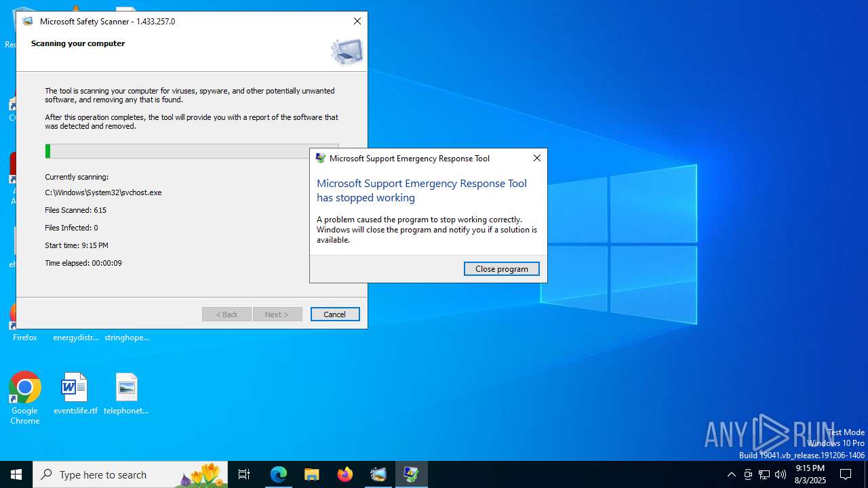Cancel the Microsoft Safety Scanner scan
868x488 pixels.
coord(335,314)
